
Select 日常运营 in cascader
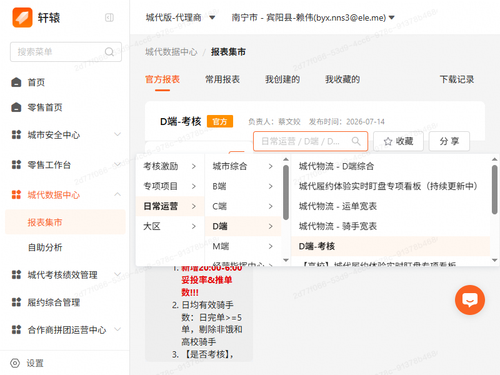click(170, 206)
